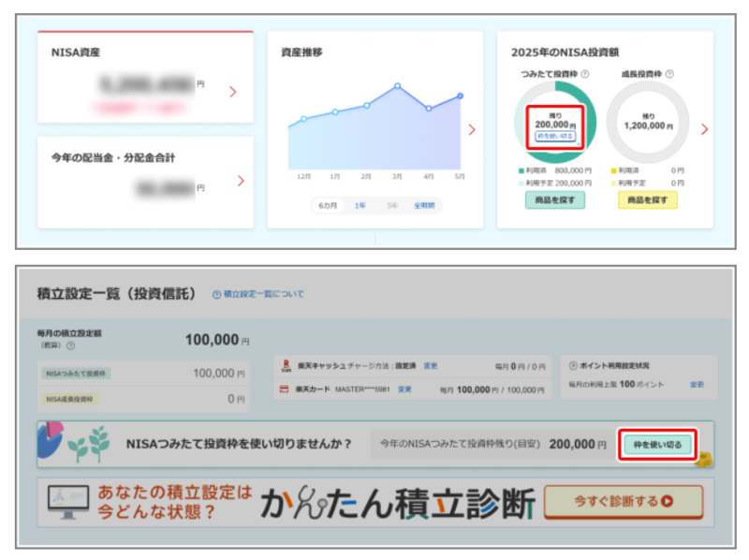Image resolution: width=749 pixels, height=560 pixels.
Task: Click 変更 link for 楽天カード
Action: pyautogui.click(x=404, y=388)
